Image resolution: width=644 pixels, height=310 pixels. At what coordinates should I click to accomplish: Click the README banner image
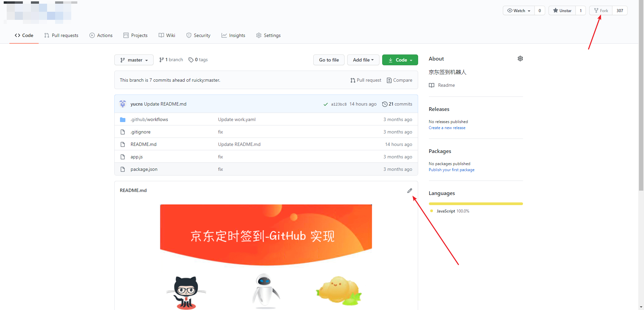point(266,235)
